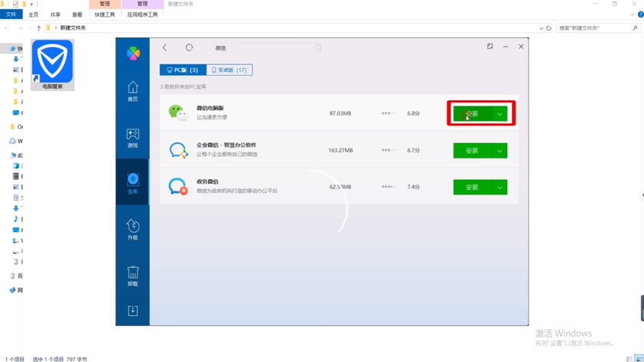Refresh the software search results
644x362 pixels.
click(189, 47)
